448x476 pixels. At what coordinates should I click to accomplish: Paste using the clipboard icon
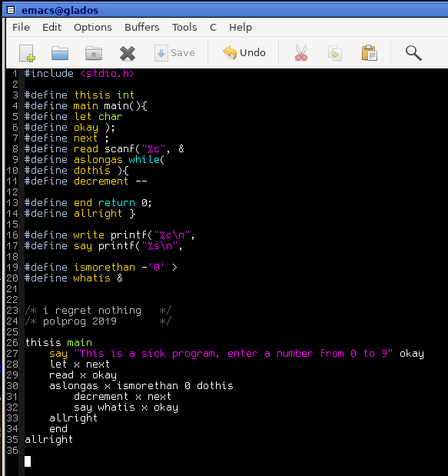(369, 53)
